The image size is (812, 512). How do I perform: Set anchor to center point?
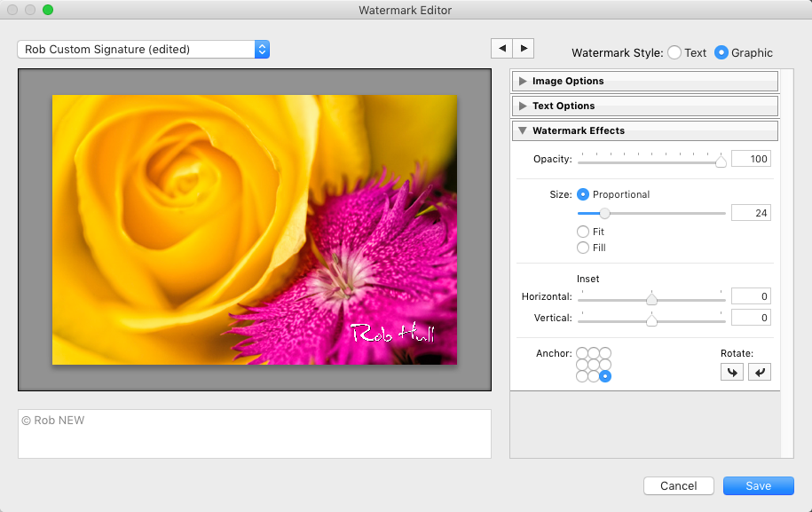(x=594, y=365)
